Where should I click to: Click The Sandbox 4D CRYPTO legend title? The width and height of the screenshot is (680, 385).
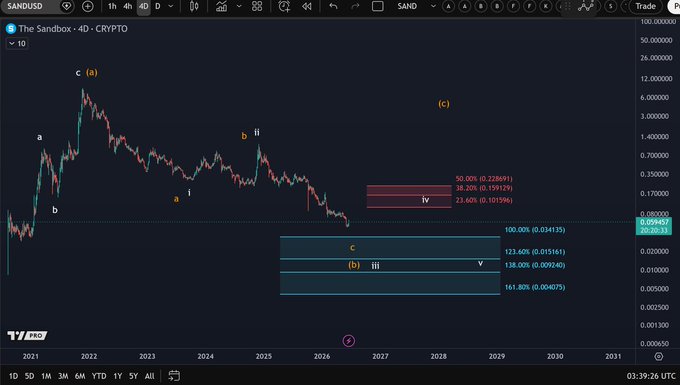(x=73, y=29)
